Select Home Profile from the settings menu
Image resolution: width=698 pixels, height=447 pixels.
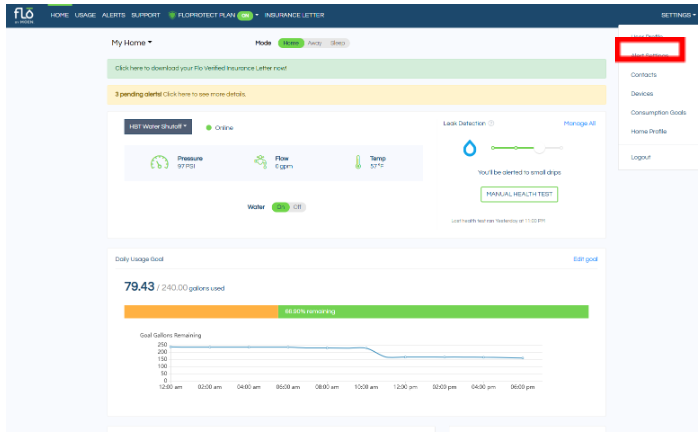click(649, 132)
